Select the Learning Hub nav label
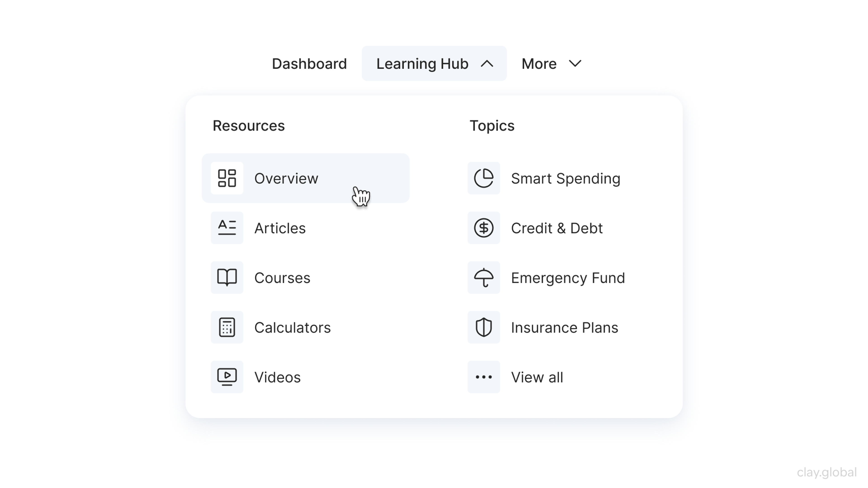Viewport: 868px width, 488px height. (x=422, y=64)
